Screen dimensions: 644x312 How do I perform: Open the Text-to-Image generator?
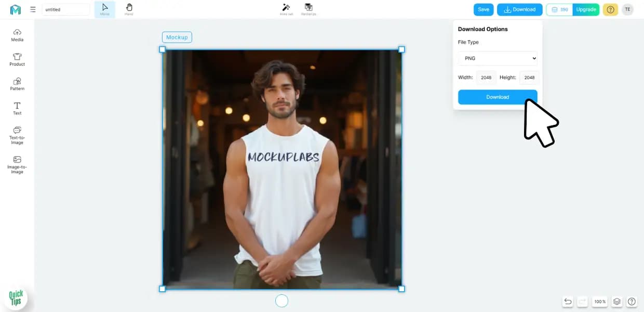17,135
